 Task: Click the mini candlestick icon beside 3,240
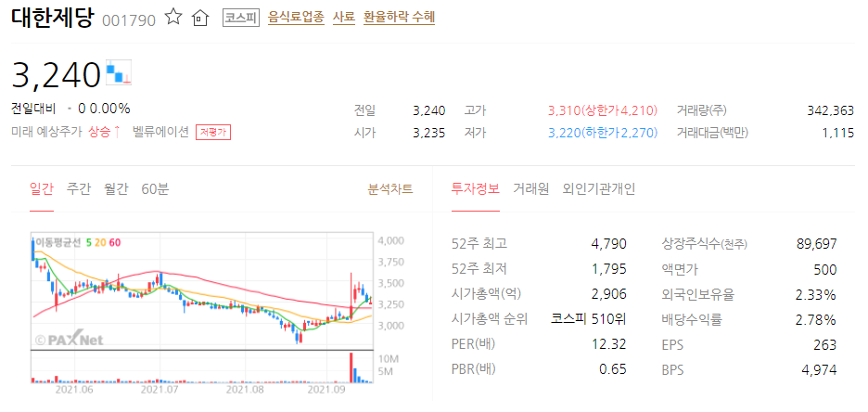[x=119, y=71]
